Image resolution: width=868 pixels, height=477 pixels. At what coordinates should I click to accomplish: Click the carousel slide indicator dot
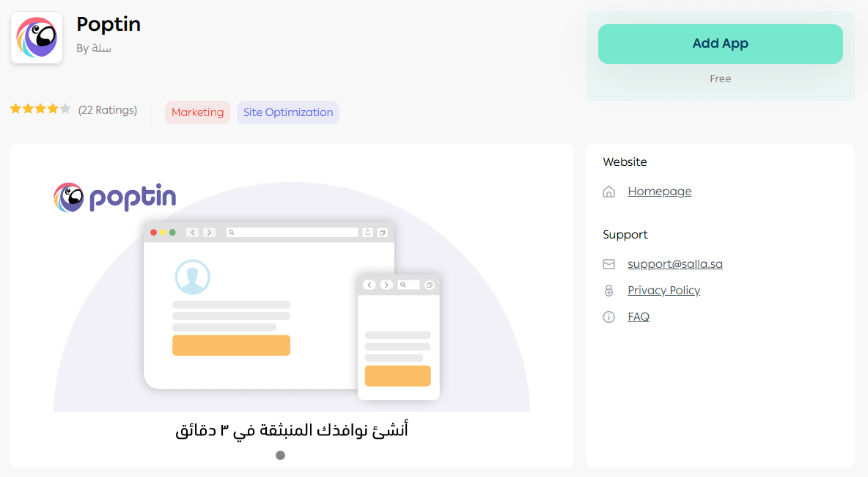tap(280, 455)
